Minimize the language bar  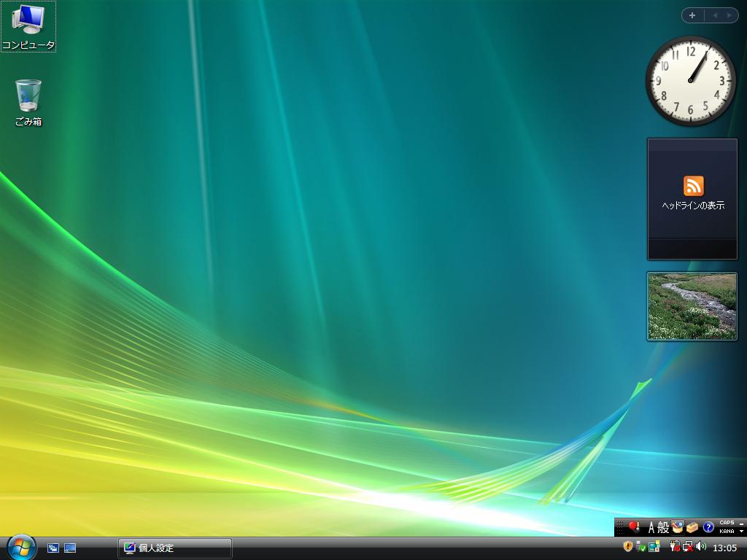(x=741, y=523)
